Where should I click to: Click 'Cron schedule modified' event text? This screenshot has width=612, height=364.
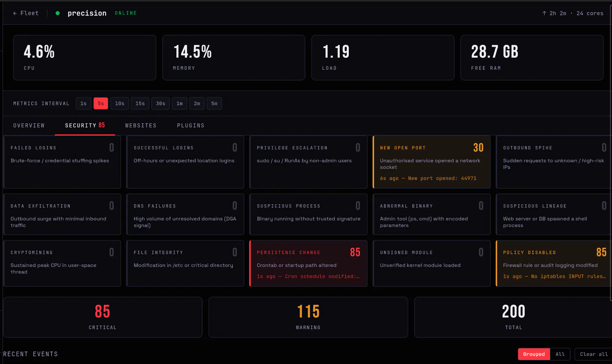pos(322,276)
